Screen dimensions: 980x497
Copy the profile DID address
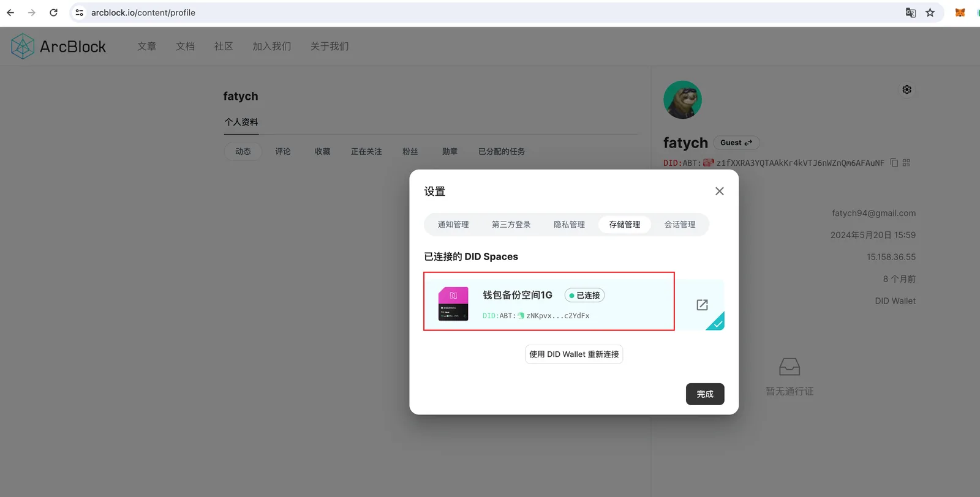pyautogui.click(x=894, y=163)
